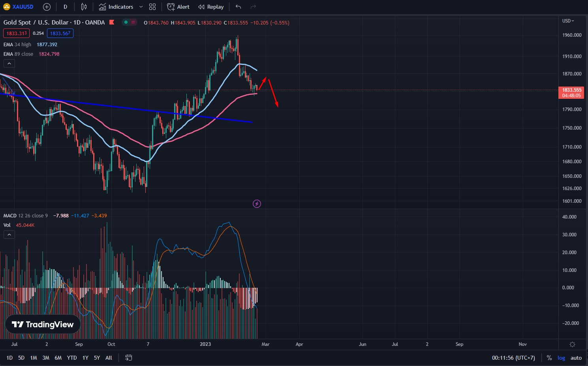Open chart settings gear icon
Image resolution: width=588 pixels, height=366 pixels.
click(572, 344)
